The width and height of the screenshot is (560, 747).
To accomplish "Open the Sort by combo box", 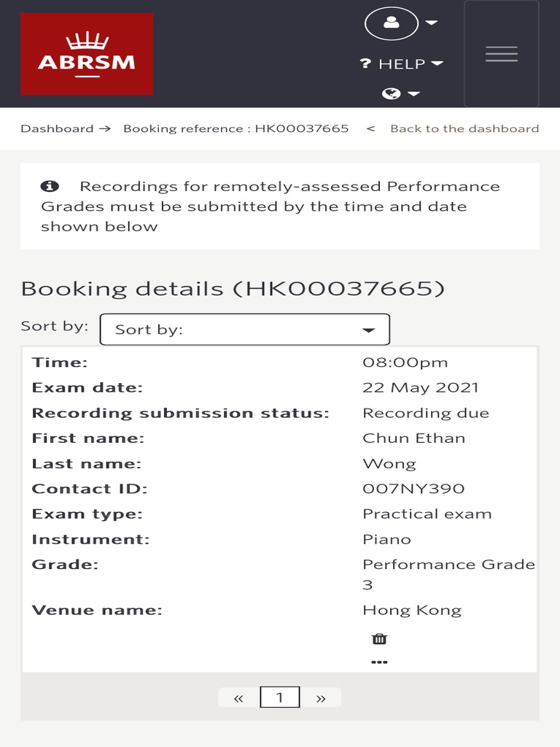I will [244, 329].
